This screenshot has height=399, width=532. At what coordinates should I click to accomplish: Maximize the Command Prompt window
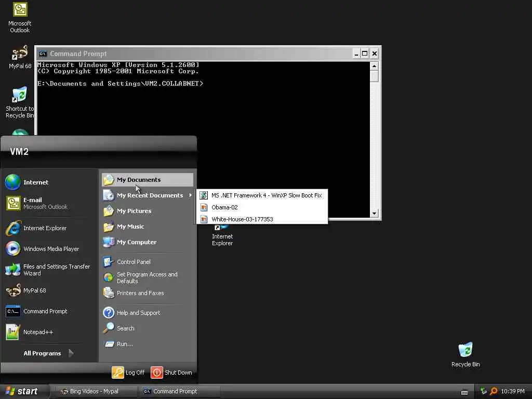coord(365,54)
